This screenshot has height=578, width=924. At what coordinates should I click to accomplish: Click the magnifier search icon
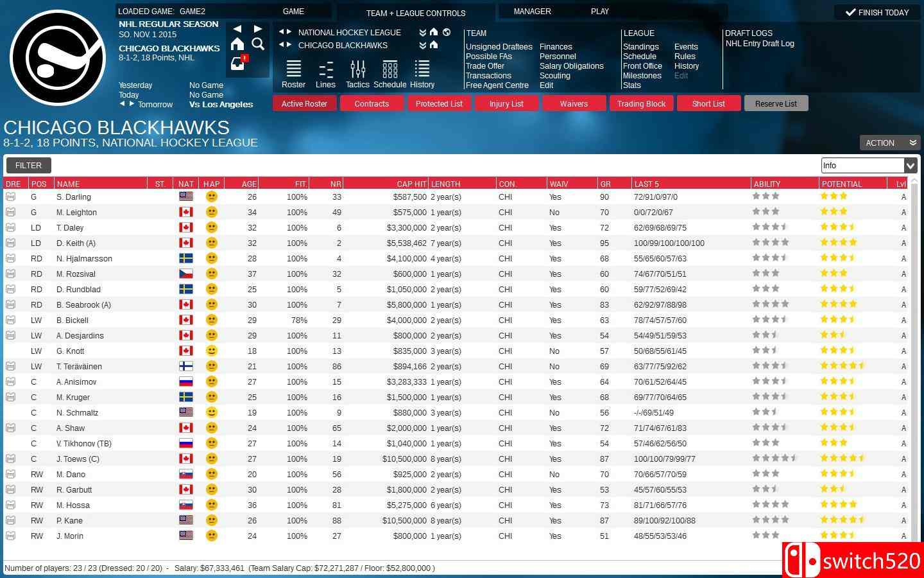[258, 44]
